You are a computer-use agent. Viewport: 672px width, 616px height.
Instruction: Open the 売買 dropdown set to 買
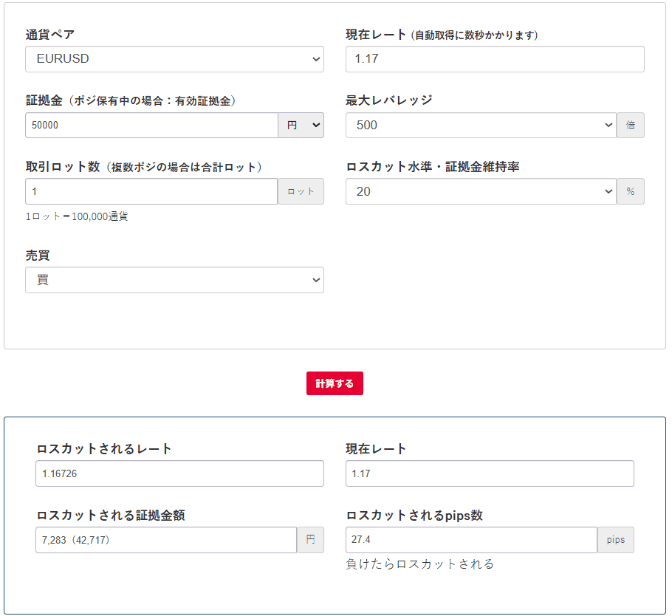(174, 280)
